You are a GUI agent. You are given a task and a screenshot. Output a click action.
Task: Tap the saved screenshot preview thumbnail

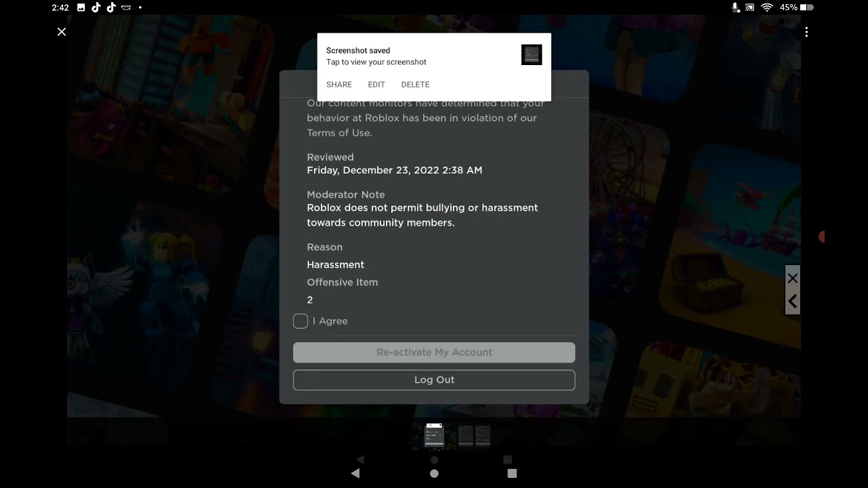532,55
